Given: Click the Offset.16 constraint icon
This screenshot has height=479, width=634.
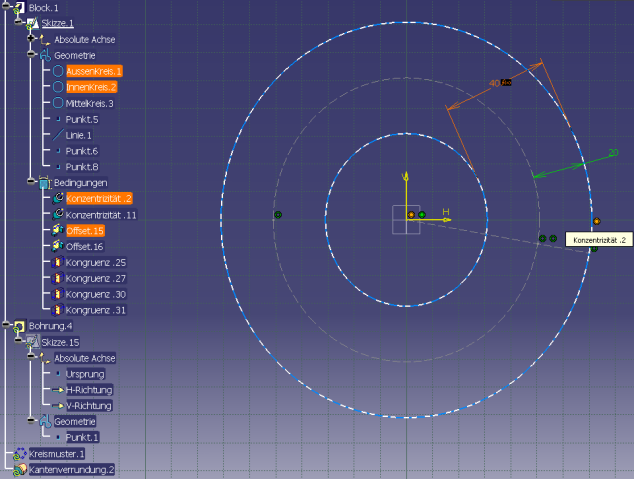Looking at the screenshot, I should [x=58, y=246].
